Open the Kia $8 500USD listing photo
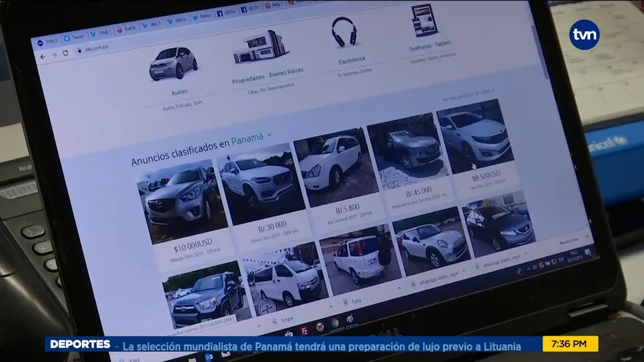644x362 pixels. click(x=474, y=136)
